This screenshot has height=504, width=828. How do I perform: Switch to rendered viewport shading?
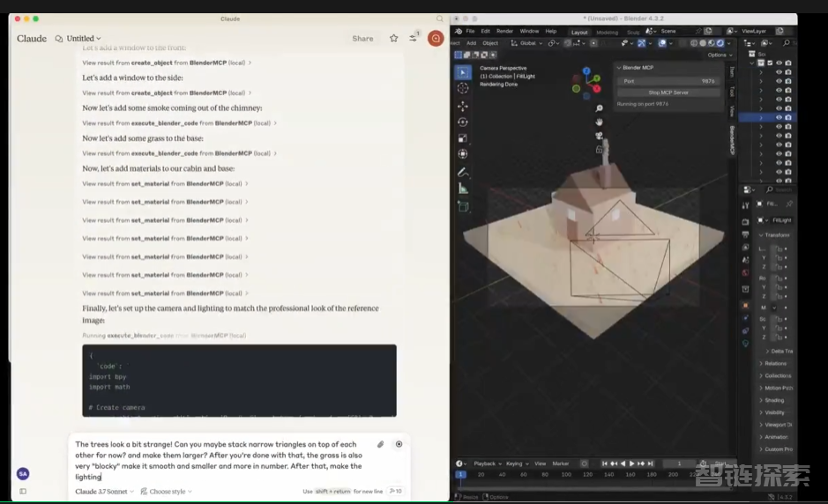click(x=720, y=43)
